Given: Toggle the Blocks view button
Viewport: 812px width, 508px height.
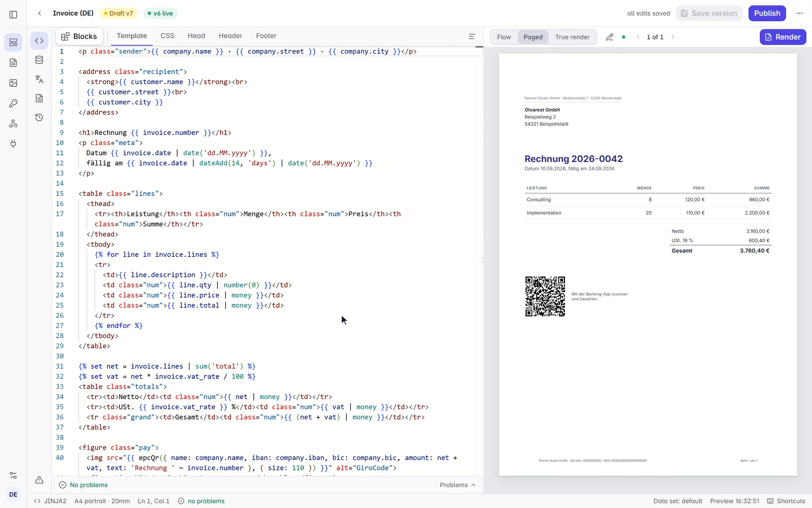Looking at the screenshot, I should [80, 36].
